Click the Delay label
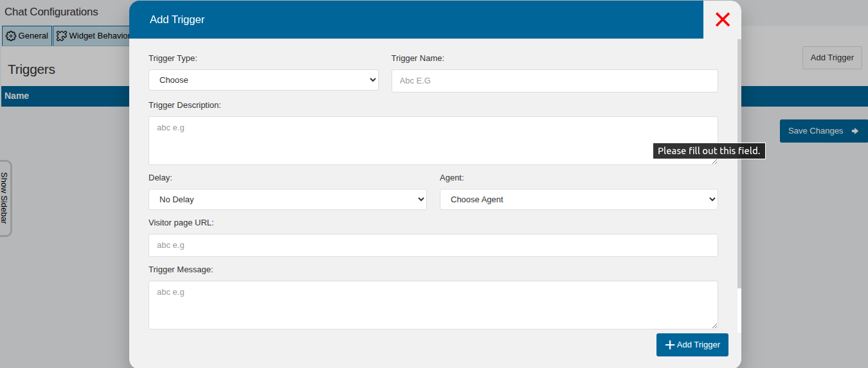This screenshot has height=368, width=868. pos(160,177)
